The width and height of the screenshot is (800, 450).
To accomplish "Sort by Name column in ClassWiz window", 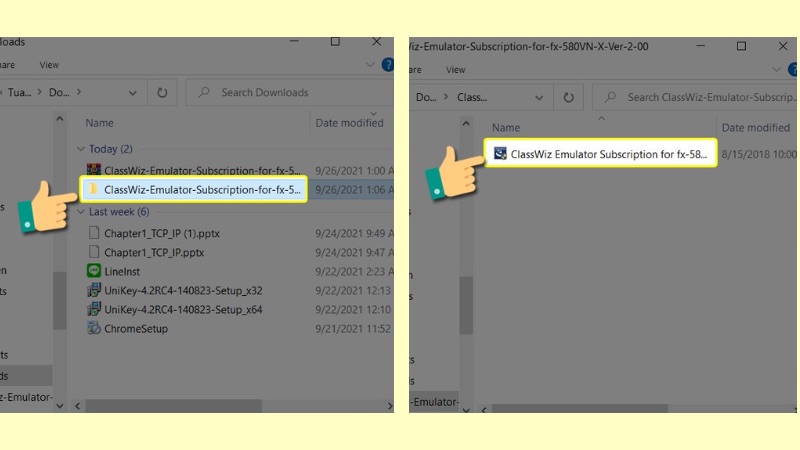I will click(506, 128).
